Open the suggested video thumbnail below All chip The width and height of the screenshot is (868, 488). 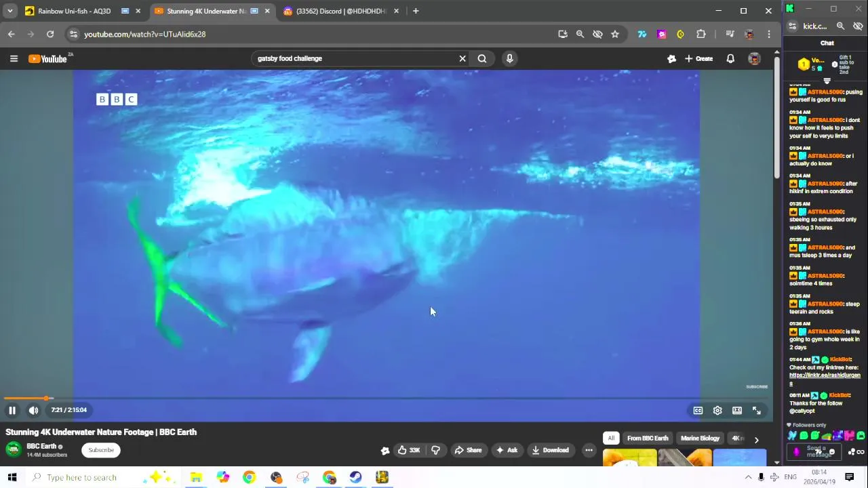click(630, 458)
